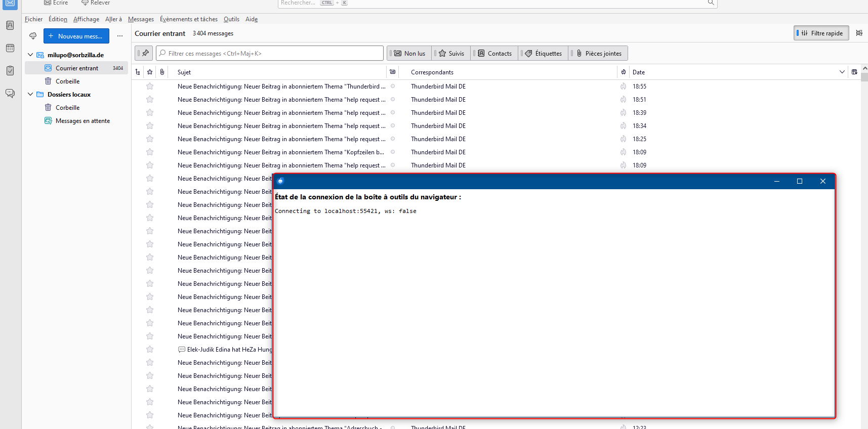Open the Aide menu
The image size is (868, 429).
point(252,19)
